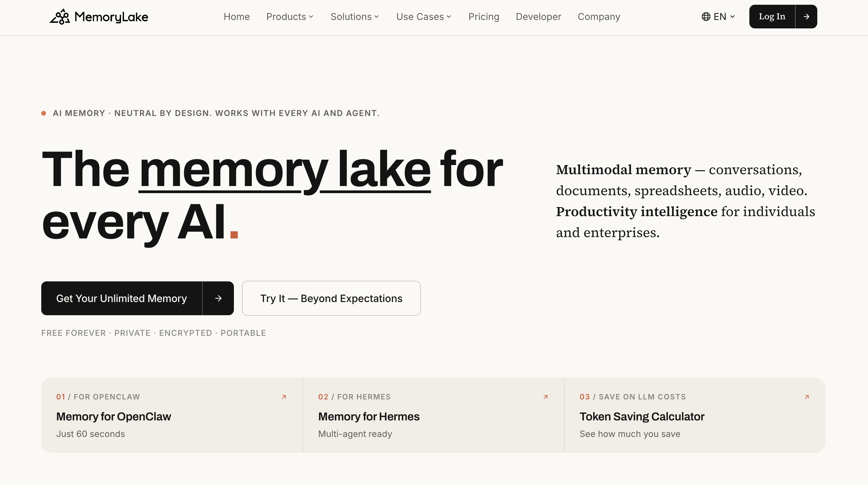Open the Memory for Hermes link

369,416
